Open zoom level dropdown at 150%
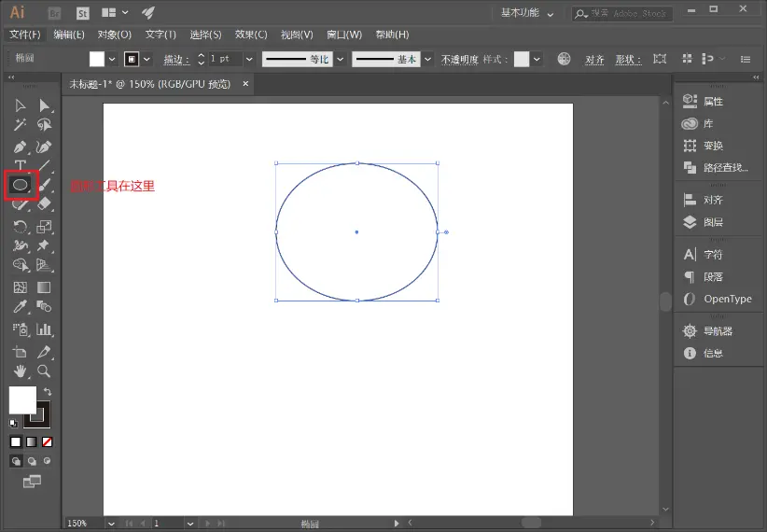767x532 pixels. [x=112, y=524]
